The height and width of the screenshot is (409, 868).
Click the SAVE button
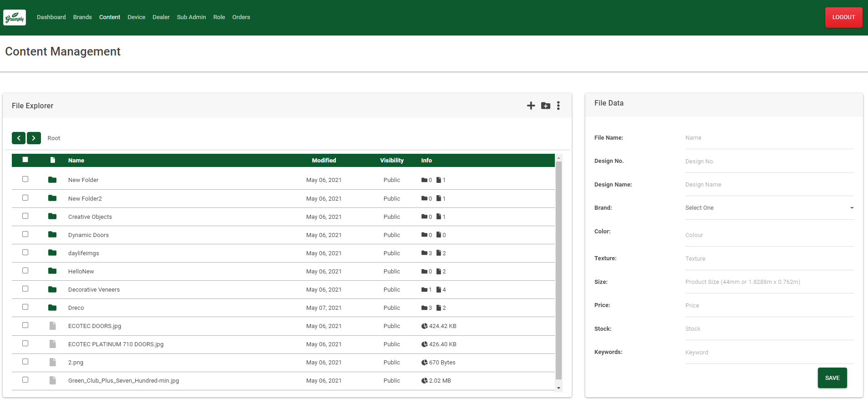(832, 378)
